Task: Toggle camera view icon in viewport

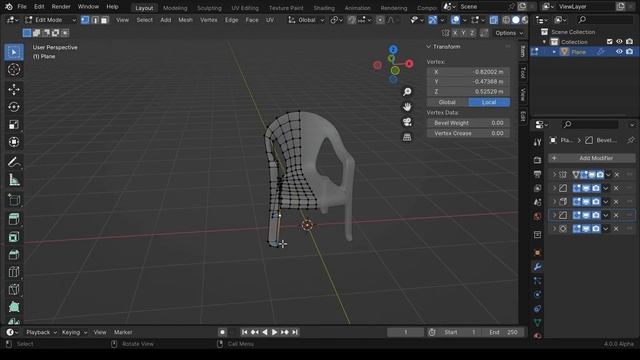Action: click(407, 122)
